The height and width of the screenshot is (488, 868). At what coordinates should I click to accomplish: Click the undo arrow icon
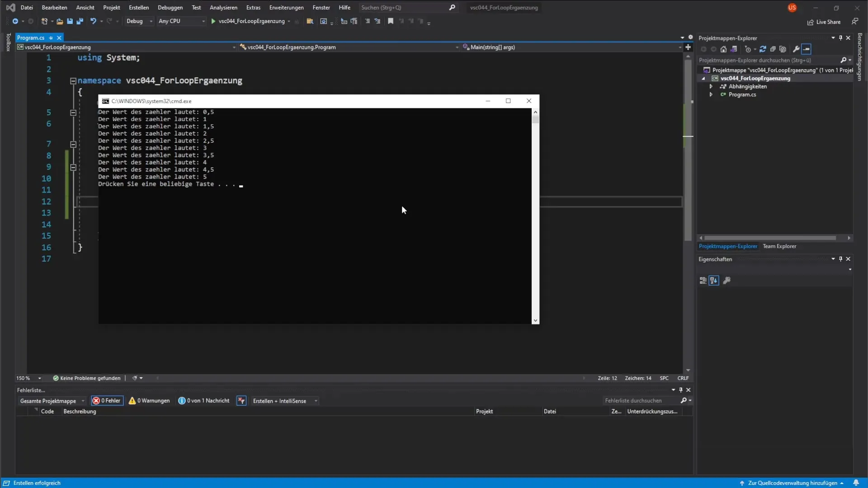(93, 21)
